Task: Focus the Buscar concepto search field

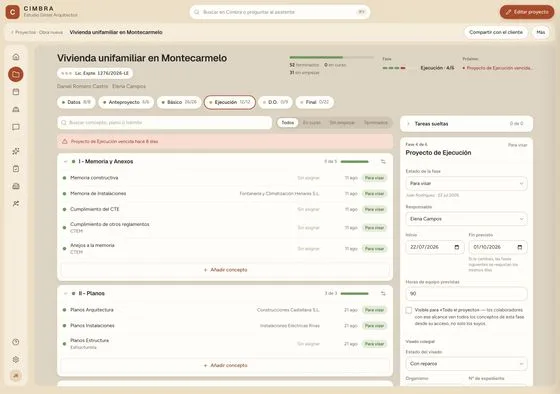Action: tap(165, 123)
